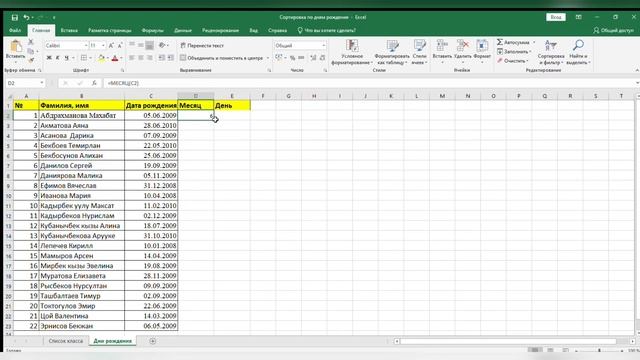Click the Save icon in quick access toolbar

pos(15,18)
